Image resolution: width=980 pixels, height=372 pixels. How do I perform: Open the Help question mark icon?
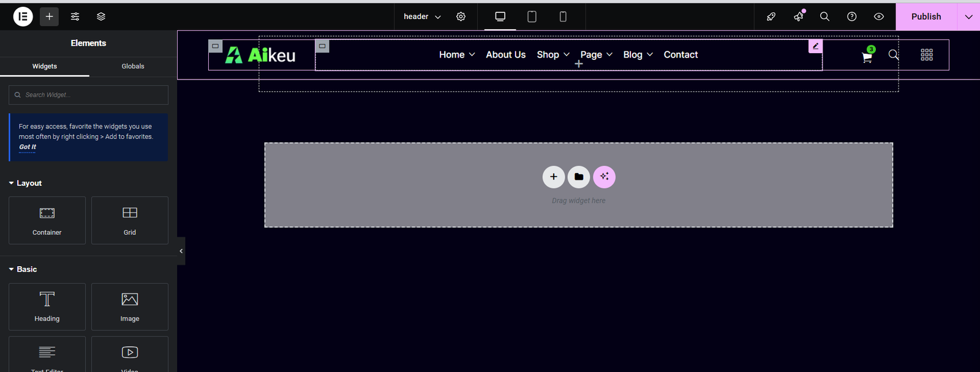(851, 17)
